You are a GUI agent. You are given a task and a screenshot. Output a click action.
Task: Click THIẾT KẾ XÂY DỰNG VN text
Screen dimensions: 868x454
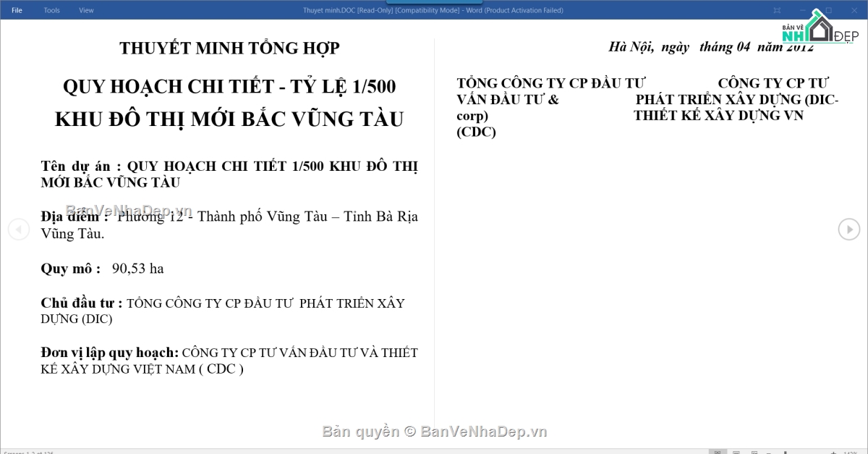[719, 115]
